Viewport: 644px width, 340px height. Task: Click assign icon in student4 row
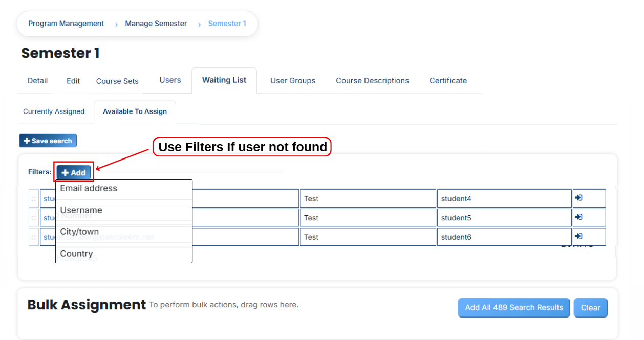(x=578, y=198)
